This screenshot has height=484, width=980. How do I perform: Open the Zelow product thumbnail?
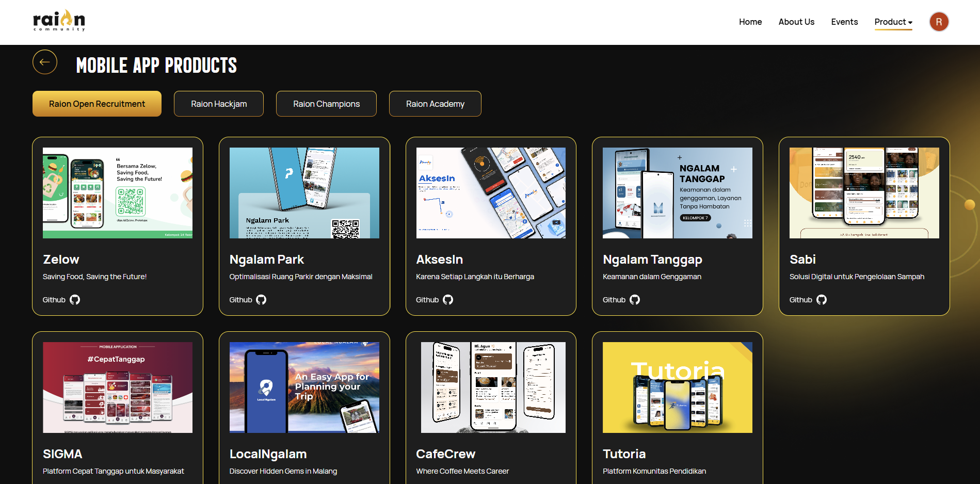click(118, 193)
